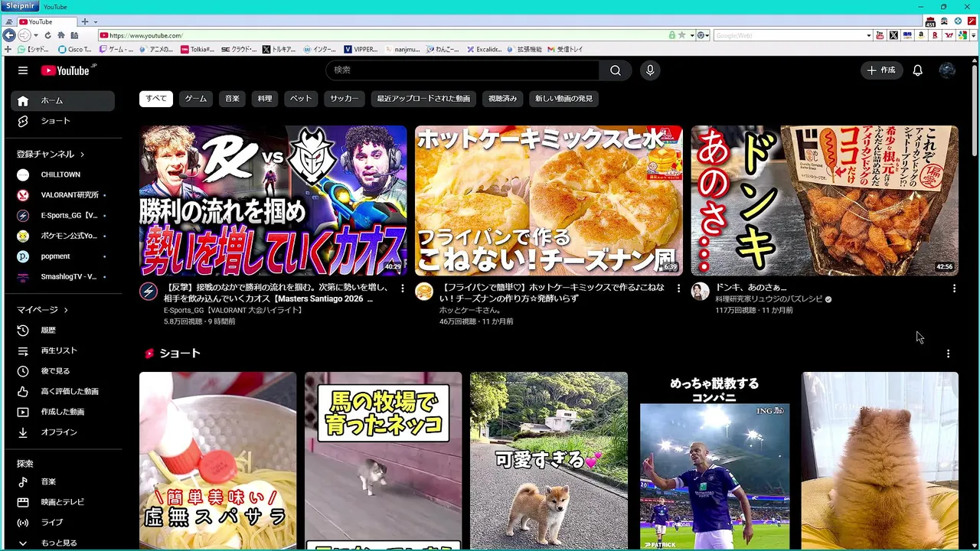Expand もっと見る in the sidebar
The width and height of the screenshot is (980, 551).
[x=63, y=543]
